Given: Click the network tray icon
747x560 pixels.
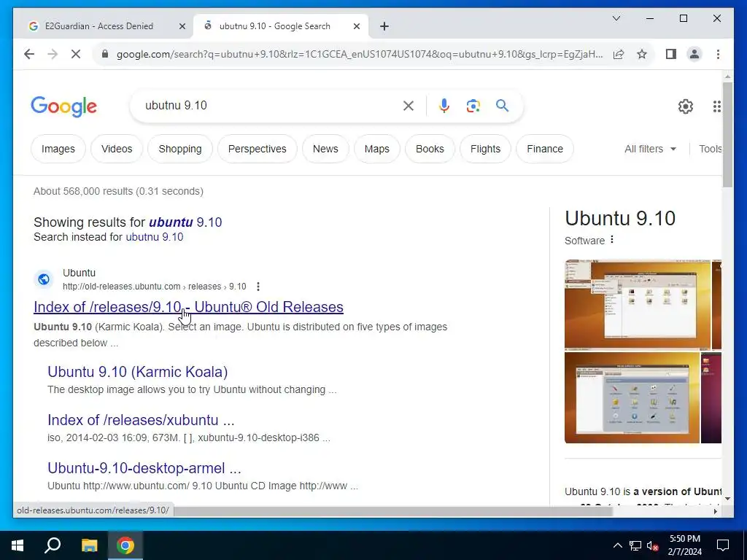Looking at the screenshot, I should click(x=635, y=545).
